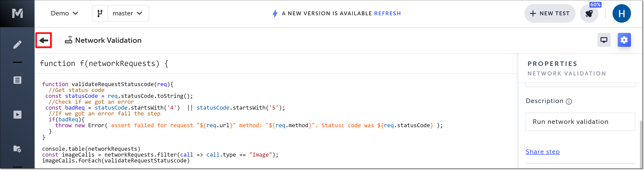Expand the Demo project dropdown
Image resolution: width=644 pixels, height=170 pixels.
[64, 13]
